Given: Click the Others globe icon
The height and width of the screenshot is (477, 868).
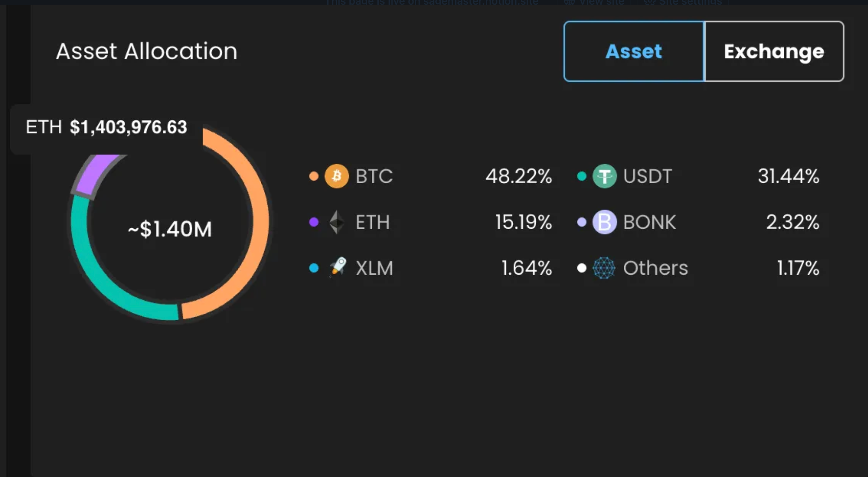Looking at the screenshot, I should (604, 268).
